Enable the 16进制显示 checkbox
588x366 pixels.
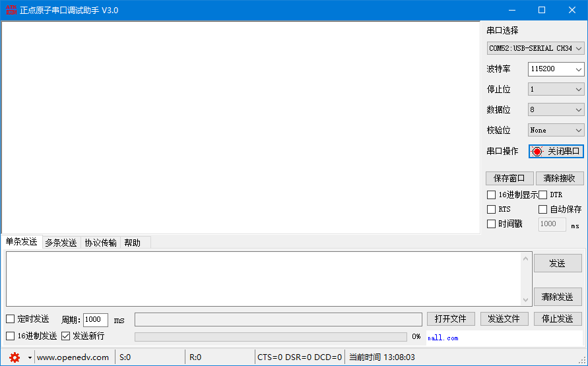[491, 195]
